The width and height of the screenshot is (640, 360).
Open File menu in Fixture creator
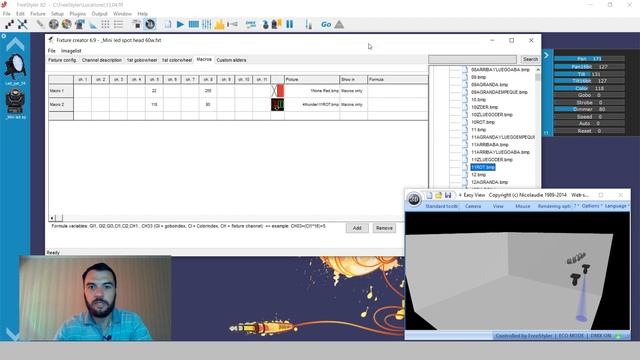[51, 51]
